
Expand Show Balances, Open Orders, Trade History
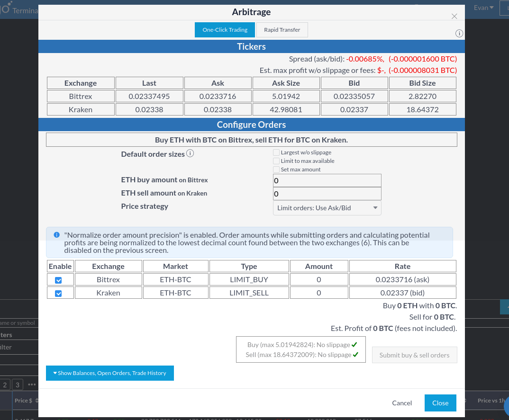pyautogui.click(x=110, y=373)
